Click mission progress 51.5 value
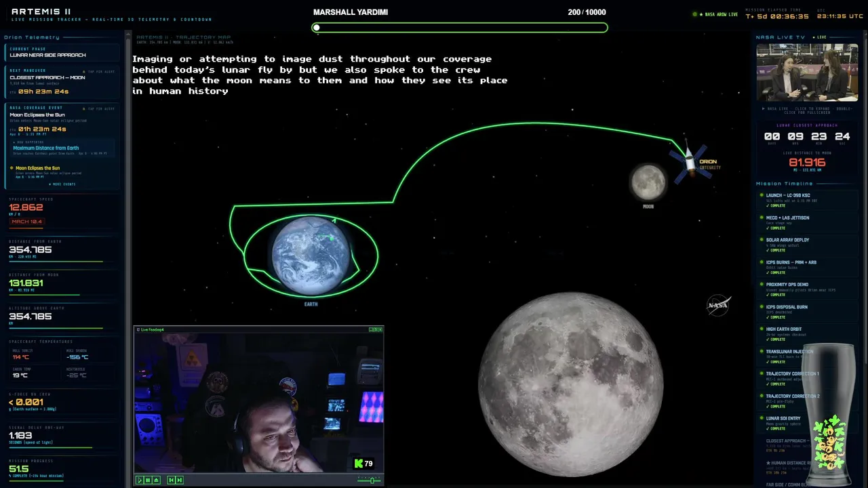 tap(19, 468)
